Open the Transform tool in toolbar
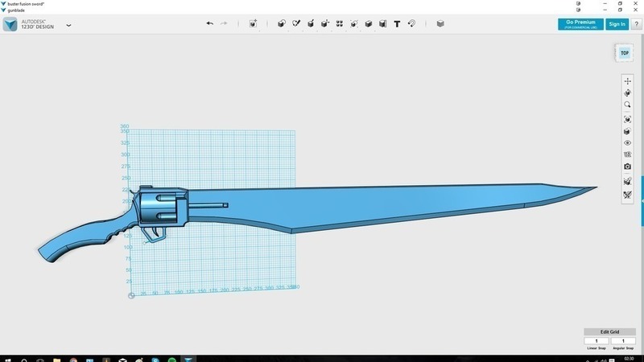This screenshot has width=644, height=362. (253, 23)
